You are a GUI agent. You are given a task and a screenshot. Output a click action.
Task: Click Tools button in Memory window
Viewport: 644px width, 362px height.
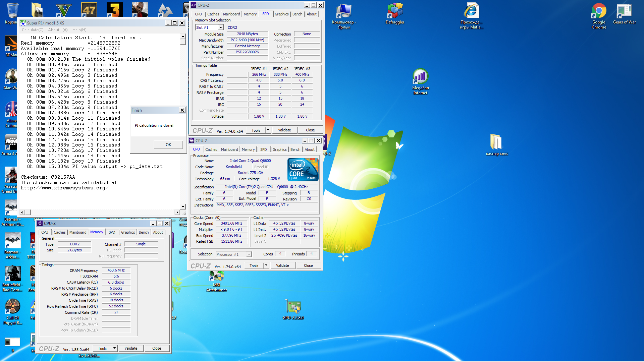[102, 348]
